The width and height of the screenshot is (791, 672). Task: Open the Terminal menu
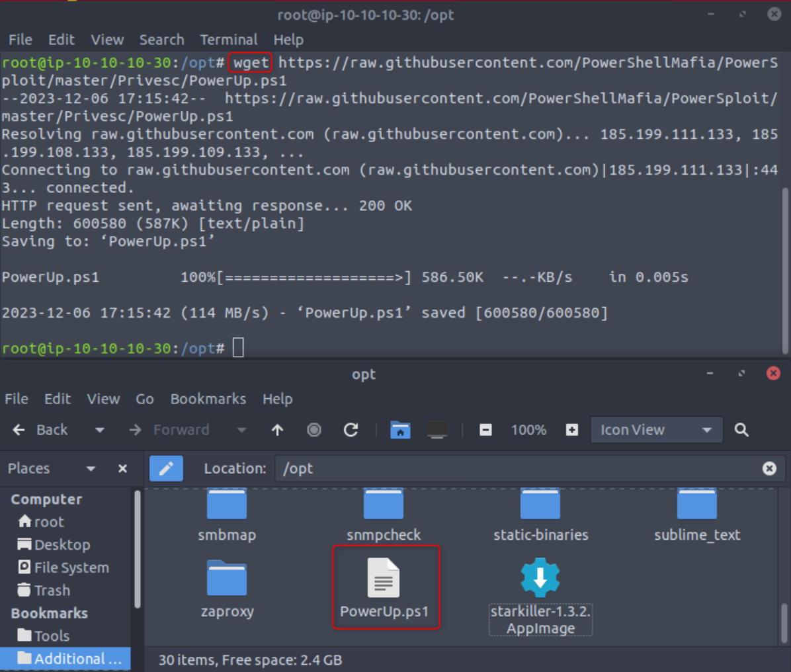[x=228, y=40]
